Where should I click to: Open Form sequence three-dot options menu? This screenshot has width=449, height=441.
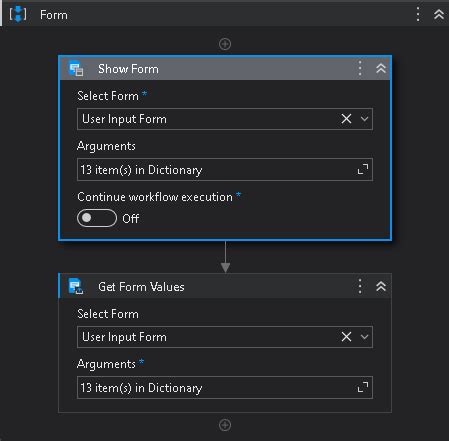click(418, 14)
